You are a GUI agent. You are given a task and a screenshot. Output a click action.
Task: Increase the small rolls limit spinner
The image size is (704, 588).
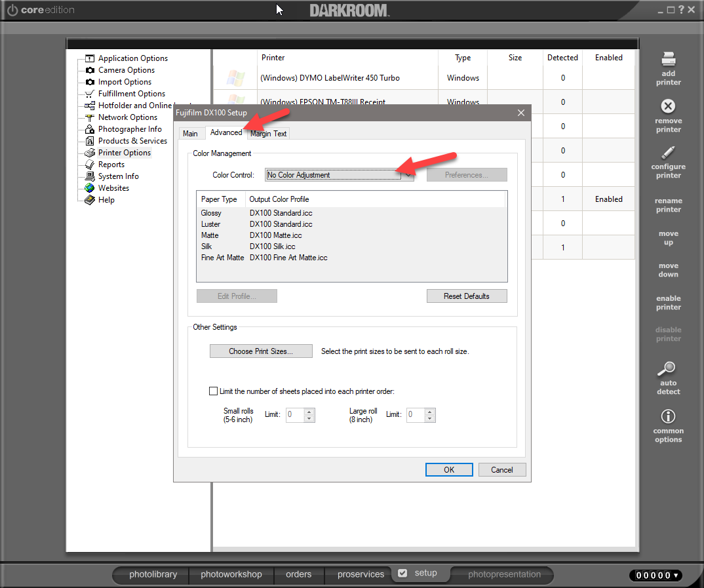pos(309,412)
